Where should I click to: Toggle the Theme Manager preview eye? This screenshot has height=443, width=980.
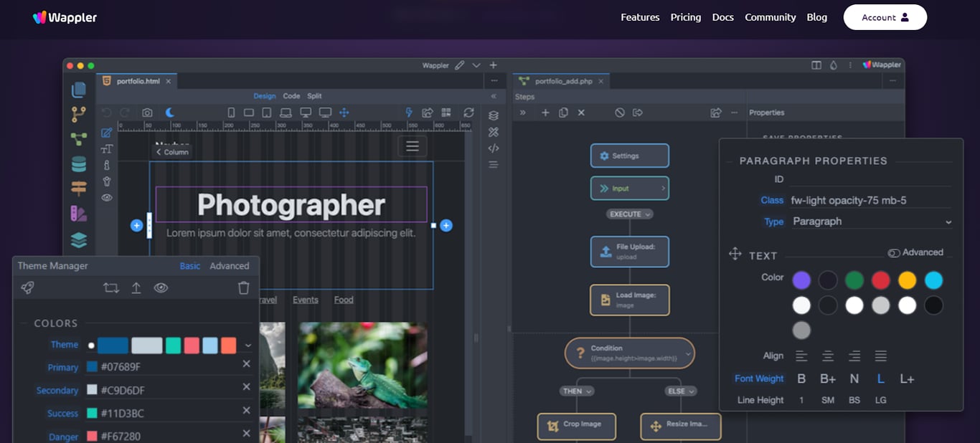161,288
